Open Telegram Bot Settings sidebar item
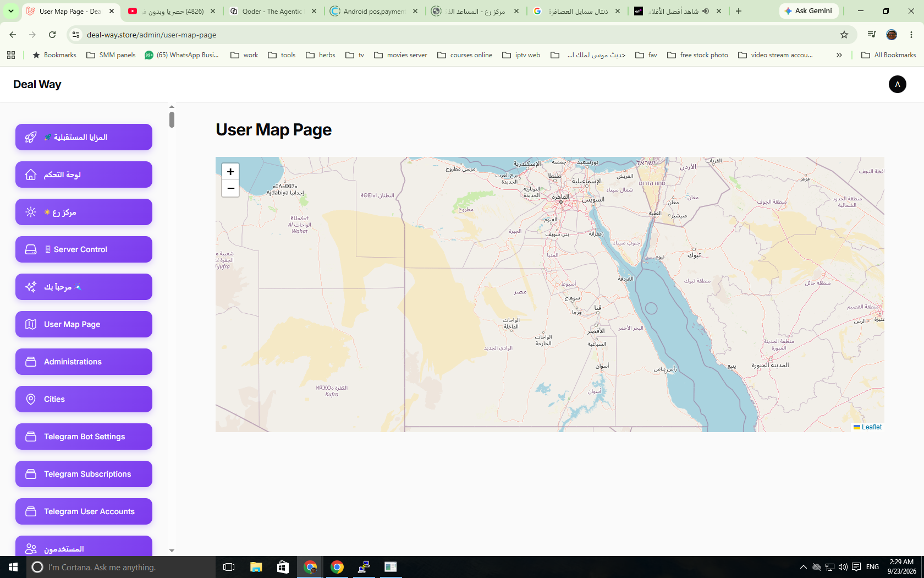924x578 pixels. point(84,437)
